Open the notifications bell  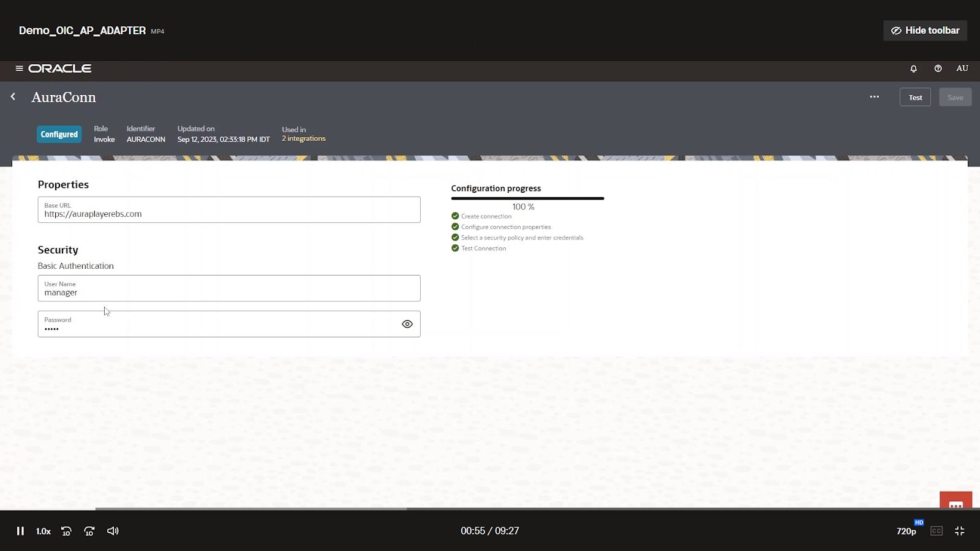coord(913,69)
